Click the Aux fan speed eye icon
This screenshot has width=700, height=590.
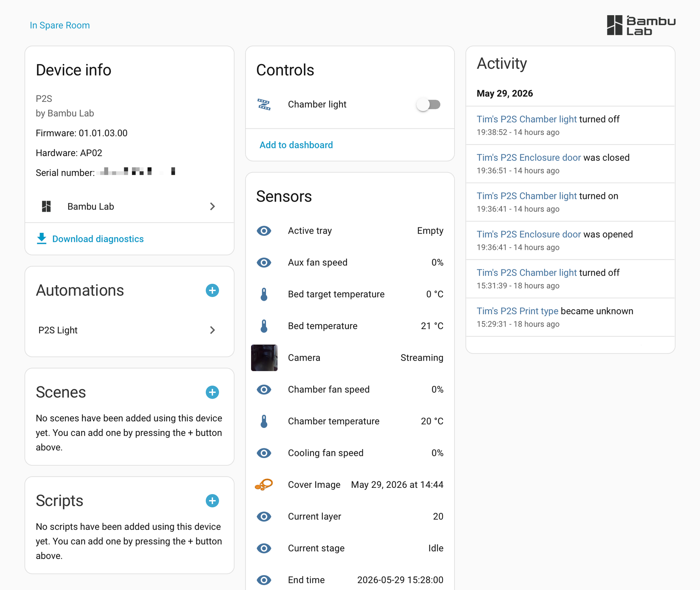(x=264, y=263)
